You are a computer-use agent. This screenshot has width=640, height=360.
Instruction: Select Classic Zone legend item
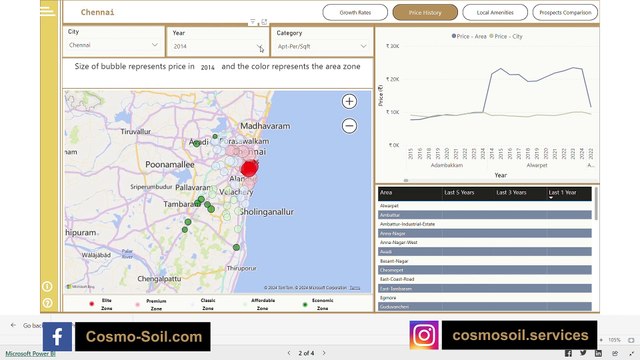204,304
